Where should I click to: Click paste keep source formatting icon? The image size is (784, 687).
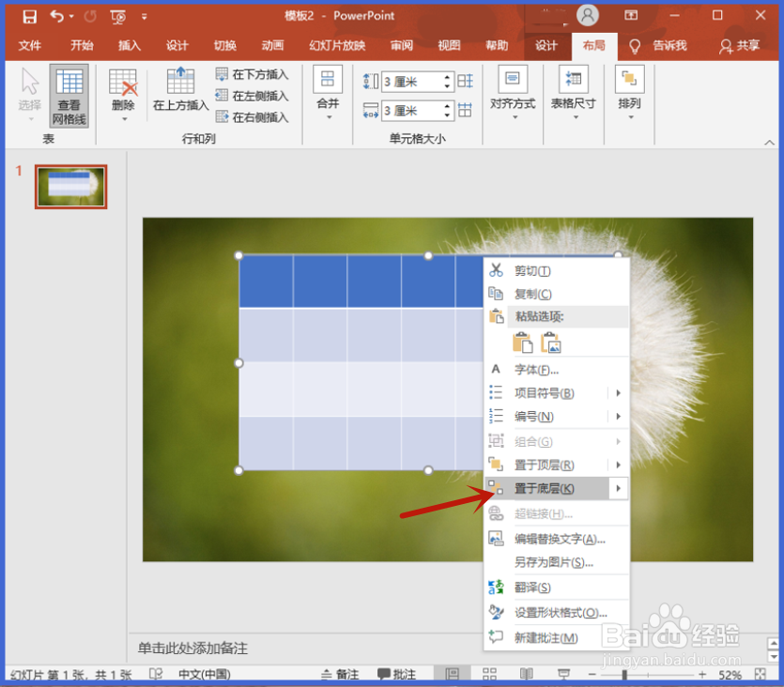(x=523, y=343)
